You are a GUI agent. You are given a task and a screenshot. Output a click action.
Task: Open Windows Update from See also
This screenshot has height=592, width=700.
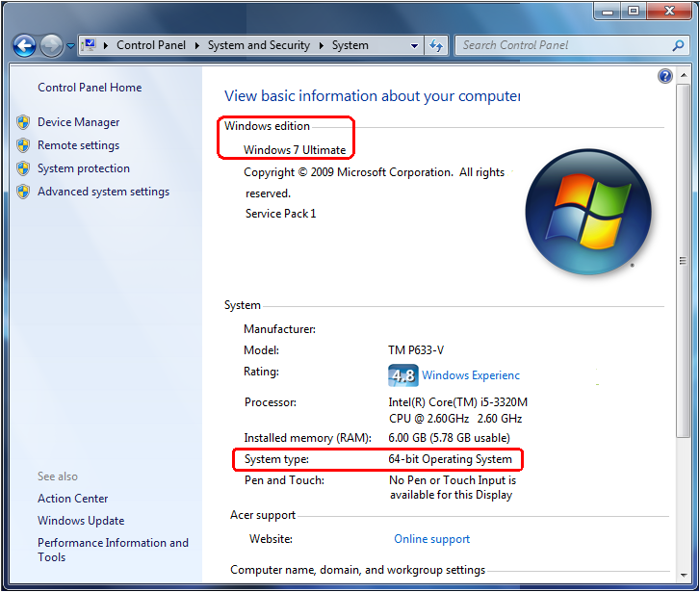click(81, 521)
